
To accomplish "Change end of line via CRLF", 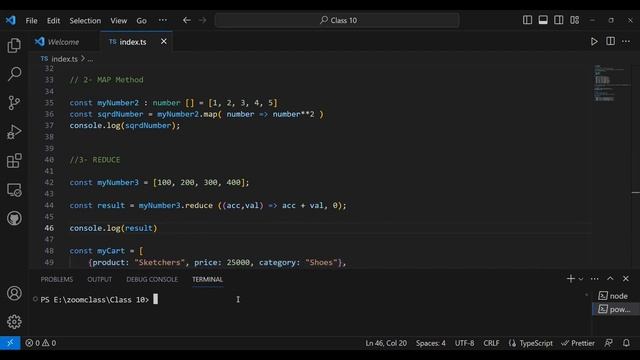I will (491, 343).
